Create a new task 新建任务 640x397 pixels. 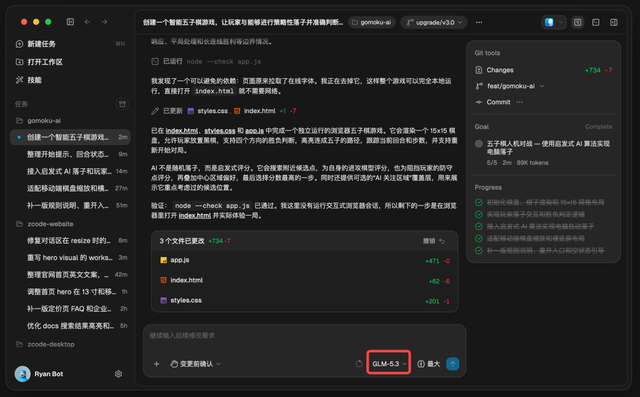tap(70, 44)
